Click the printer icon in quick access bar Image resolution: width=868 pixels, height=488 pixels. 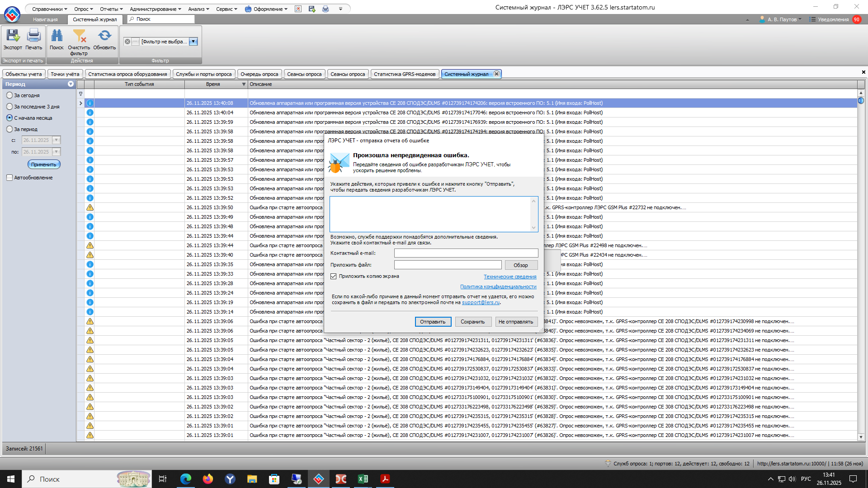(x=325, y=9)
